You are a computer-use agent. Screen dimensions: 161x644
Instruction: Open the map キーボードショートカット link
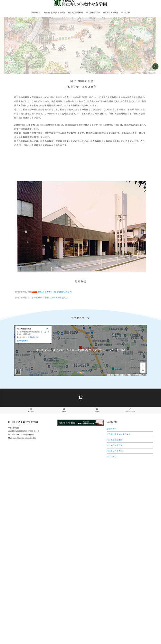tap(115, 375)
